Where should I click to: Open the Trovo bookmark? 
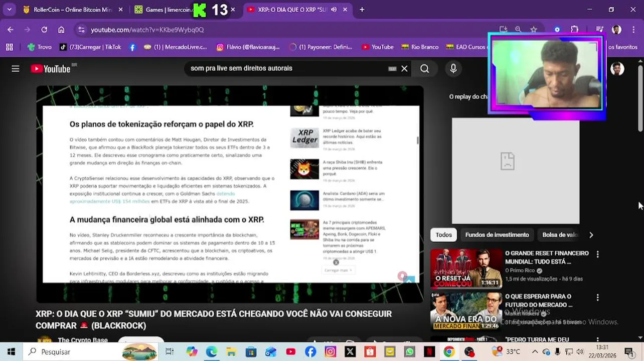coord(40,47)
